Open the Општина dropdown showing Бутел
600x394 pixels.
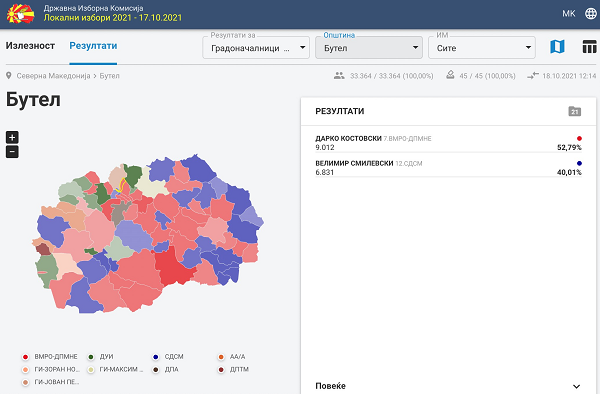point(369,48)
